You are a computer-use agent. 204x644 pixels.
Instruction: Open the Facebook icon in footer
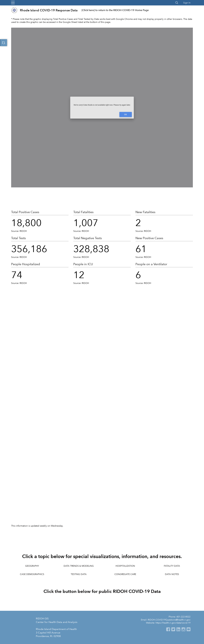(168, 629)
